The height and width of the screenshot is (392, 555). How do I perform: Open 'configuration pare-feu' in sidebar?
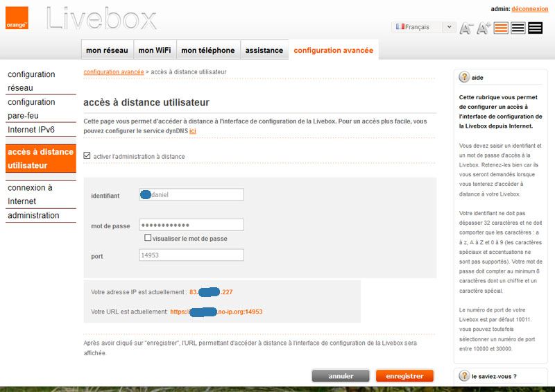(x=41, y=109)
